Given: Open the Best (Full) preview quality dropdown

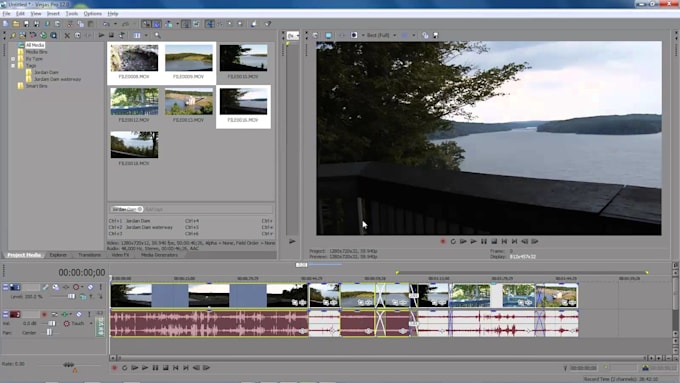Looking at the screenshot, I should [x=394, y=35].
